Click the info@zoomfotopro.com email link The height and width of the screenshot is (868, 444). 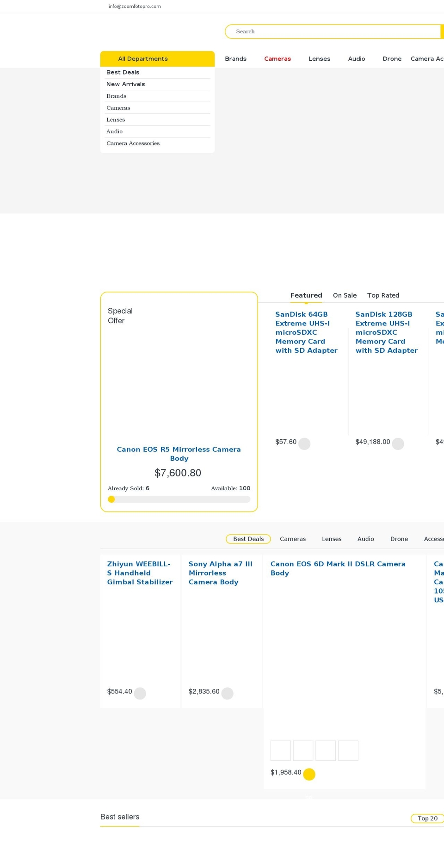(x=135, y=6)
